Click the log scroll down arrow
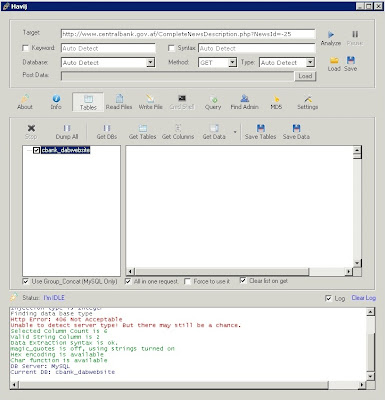The image size is (385, 400). pyautogui.click(x=370, y=376)
